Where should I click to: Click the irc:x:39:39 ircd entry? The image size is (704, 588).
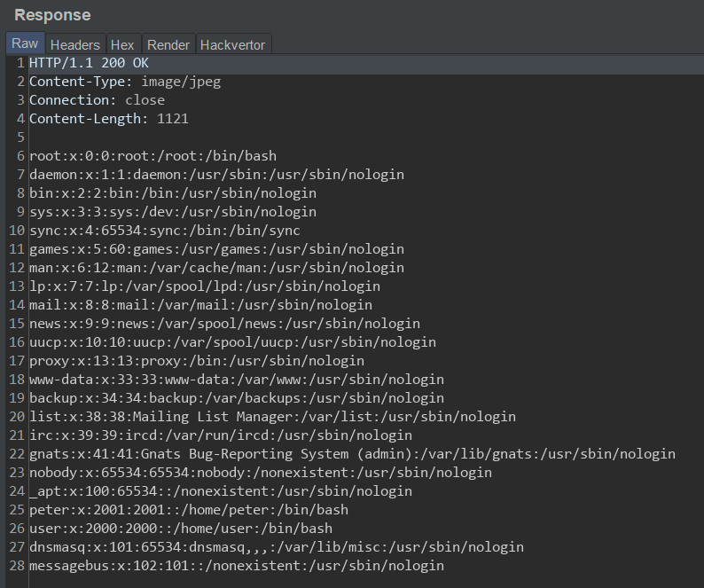(221, 435)
